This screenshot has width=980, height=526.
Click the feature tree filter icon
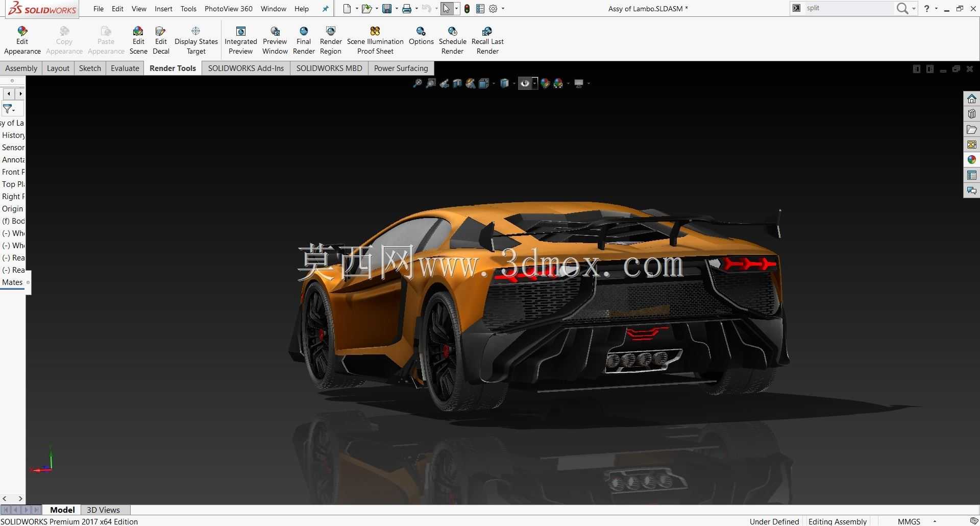9,109
